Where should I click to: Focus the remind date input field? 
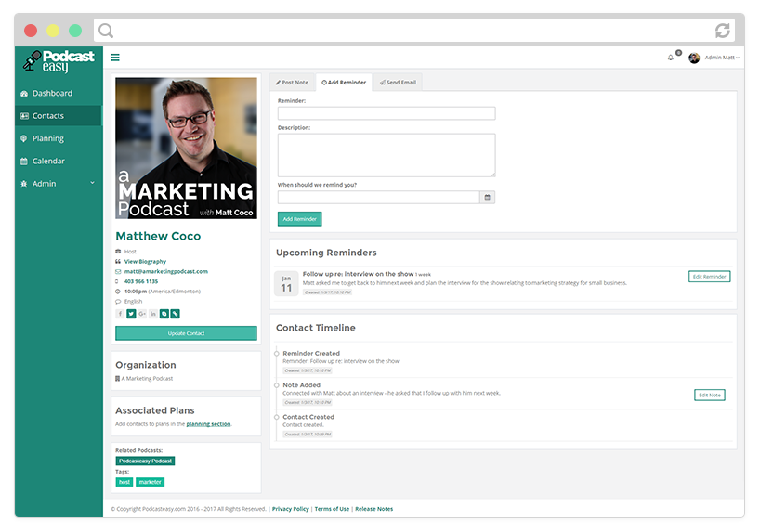click(x=378, y=197)
